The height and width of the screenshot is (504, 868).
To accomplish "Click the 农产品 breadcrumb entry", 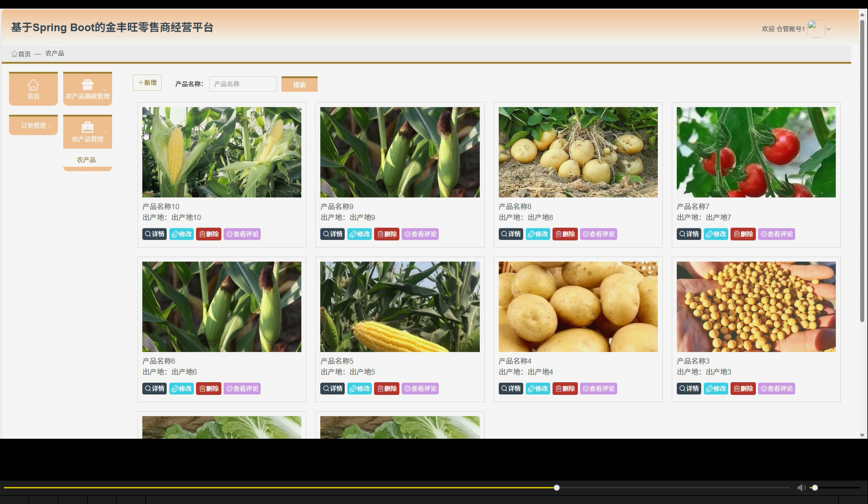I will [x=55, y=53].
